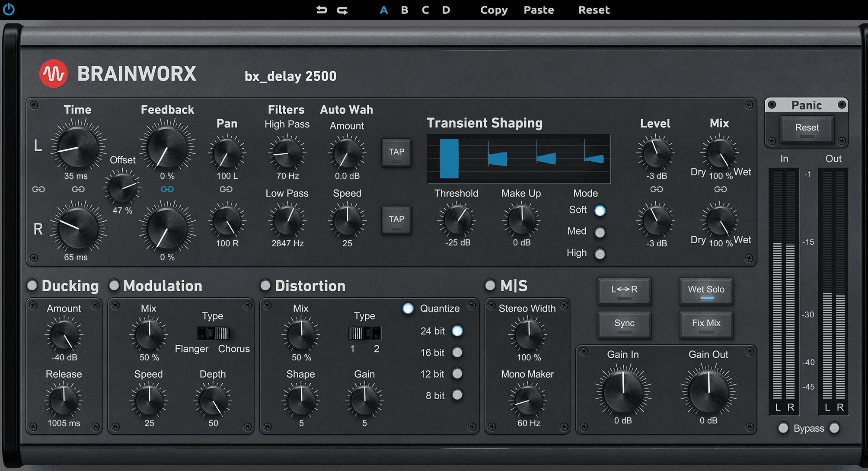
Task: Click the Mono Maker knob
Action: 528,400
